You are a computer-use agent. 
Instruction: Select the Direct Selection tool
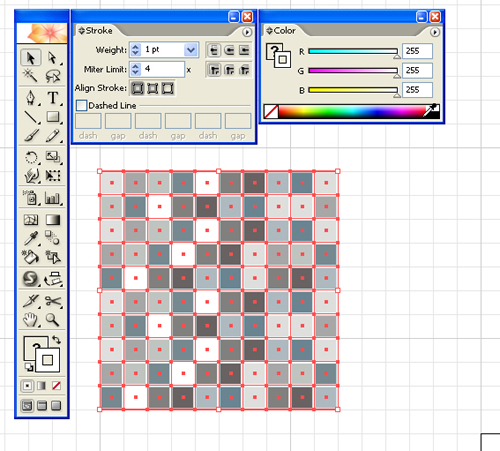coord(52,58)
